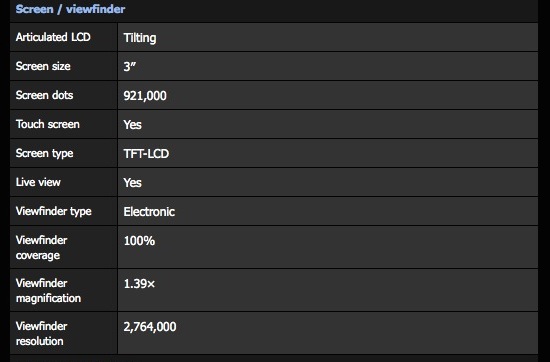The width and height of the screenshot is (550, 362).
Task: Click the 1.39× magnification value
Action: (x=139, y=284)
